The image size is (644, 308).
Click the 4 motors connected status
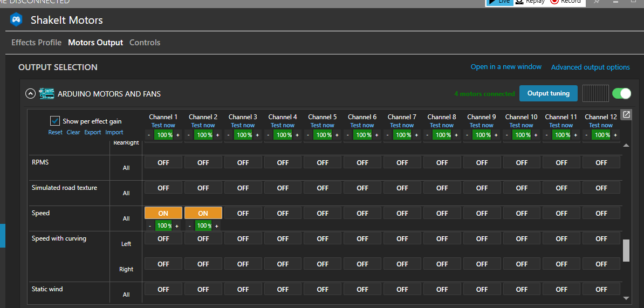[x=484, y=94]
